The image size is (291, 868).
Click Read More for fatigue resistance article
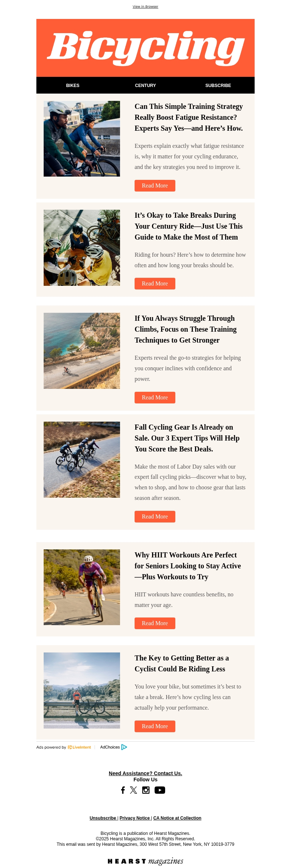[x=155, y=185]
